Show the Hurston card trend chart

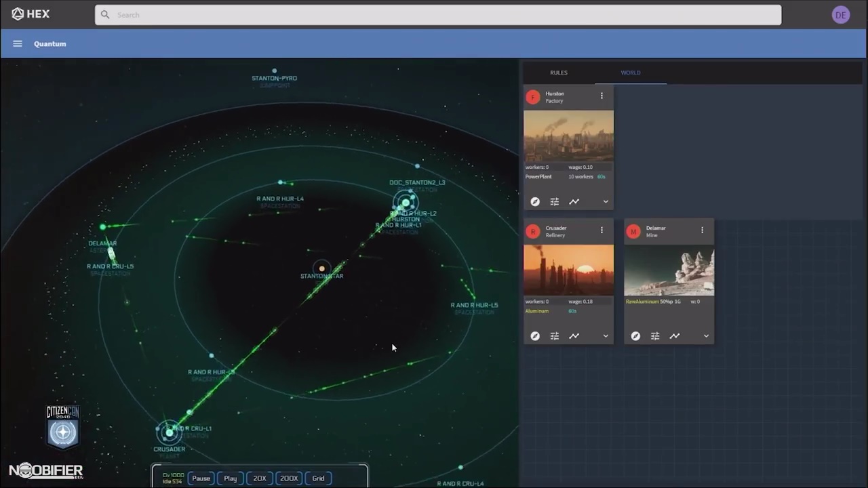point(574,201)
